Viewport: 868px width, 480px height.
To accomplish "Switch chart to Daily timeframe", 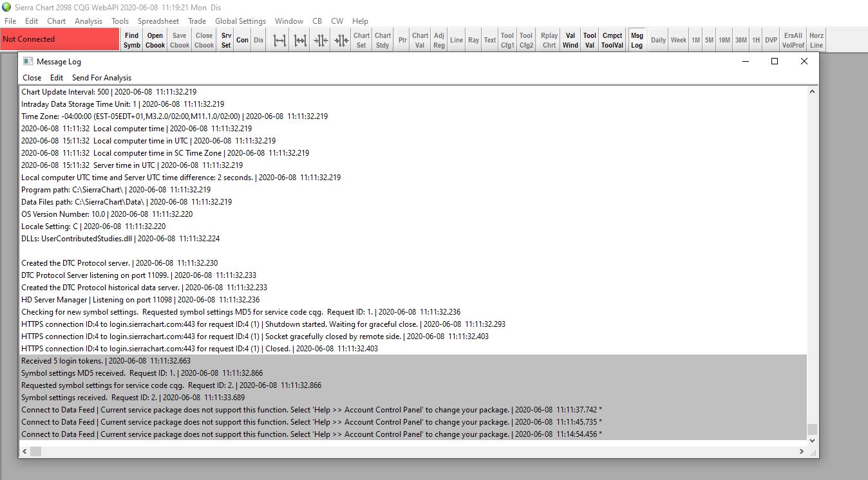I will (x=658, y=40).
